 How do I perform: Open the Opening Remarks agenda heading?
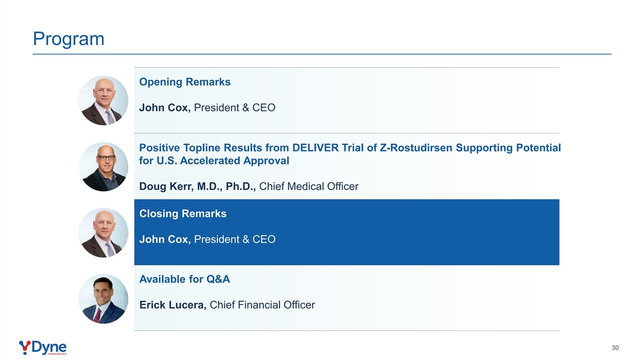(x=185, y=82)
